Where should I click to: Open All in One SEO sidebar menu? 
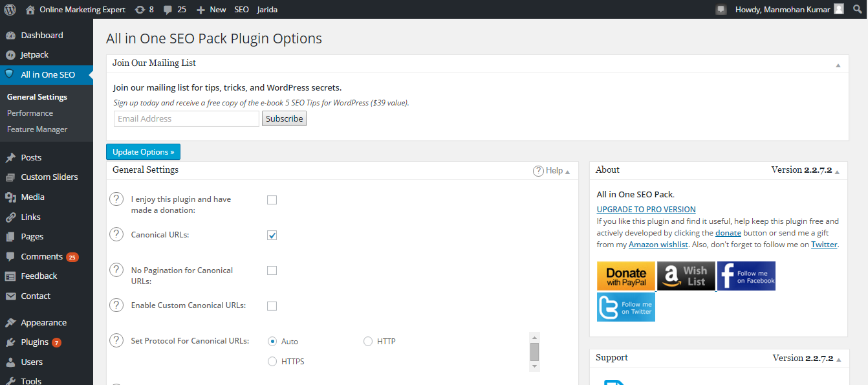[x=47, y=75]
